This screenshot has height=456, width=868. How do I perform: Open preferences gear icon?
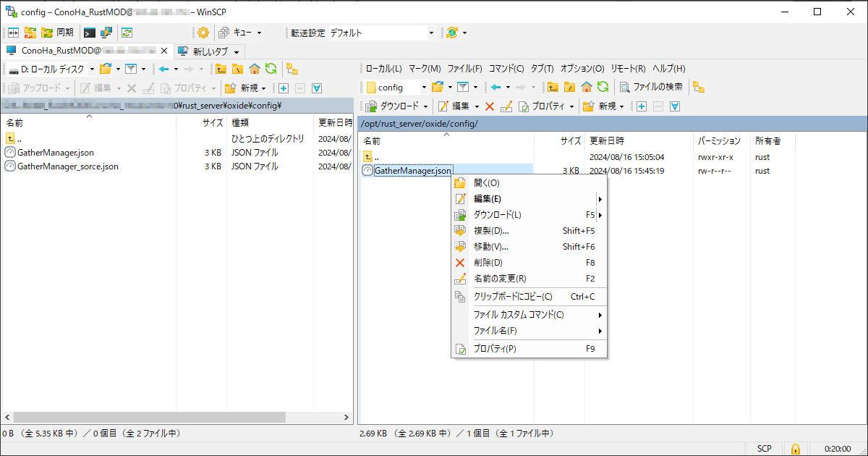[x=203, y=33]
